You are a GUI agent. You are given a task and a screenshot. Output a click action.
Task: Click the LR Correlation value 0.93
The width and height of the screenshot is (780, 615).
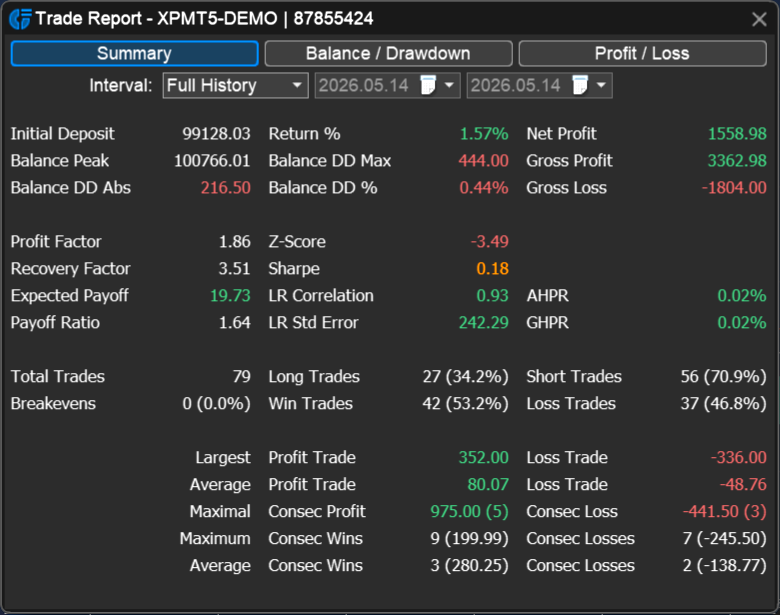(492, 296)
